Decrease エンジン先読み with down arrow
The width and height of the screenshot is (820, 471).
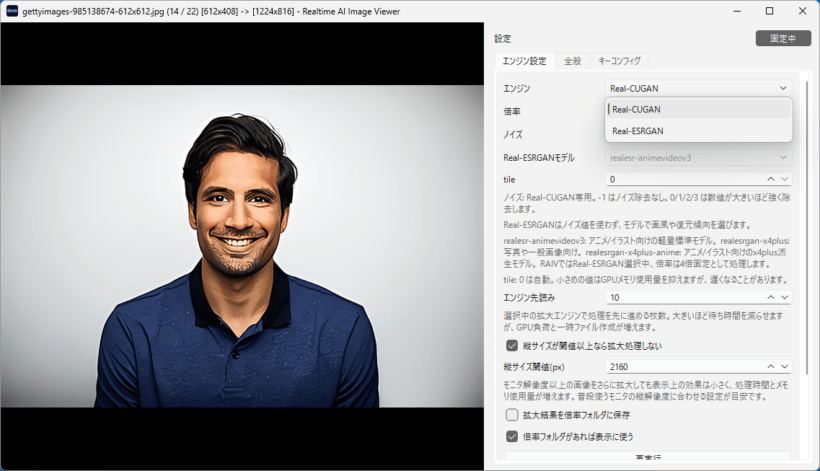click(x=784, y=297)
